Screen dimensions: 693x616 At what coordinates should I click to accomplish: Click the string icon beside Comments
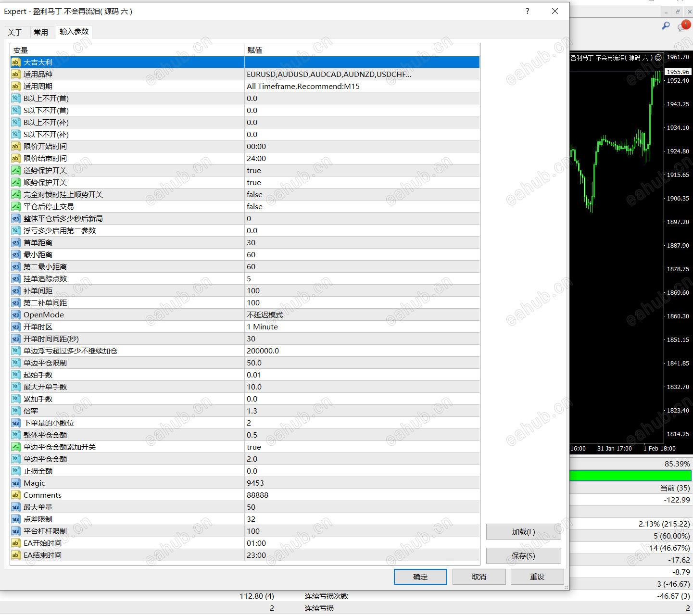16,495
